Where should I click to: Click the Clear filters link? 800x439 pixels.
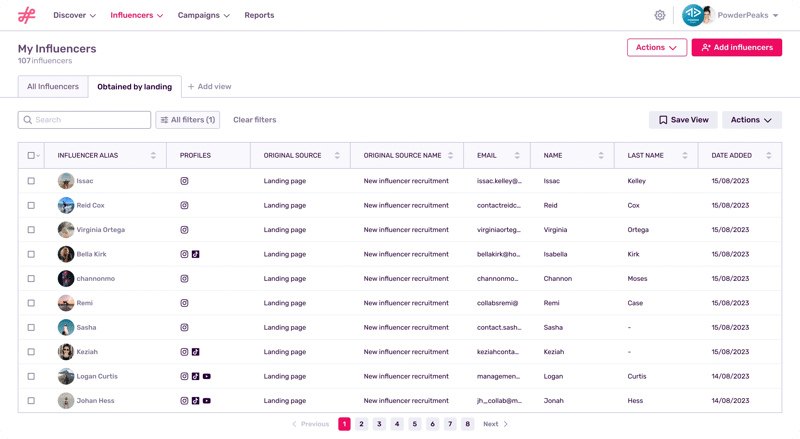[x=254, y=120]
